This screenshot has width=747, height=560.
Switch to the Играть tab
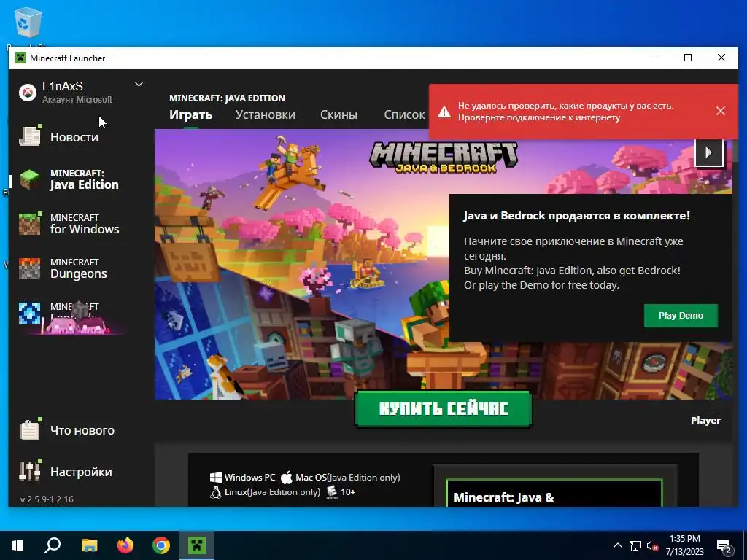point(190,114)
